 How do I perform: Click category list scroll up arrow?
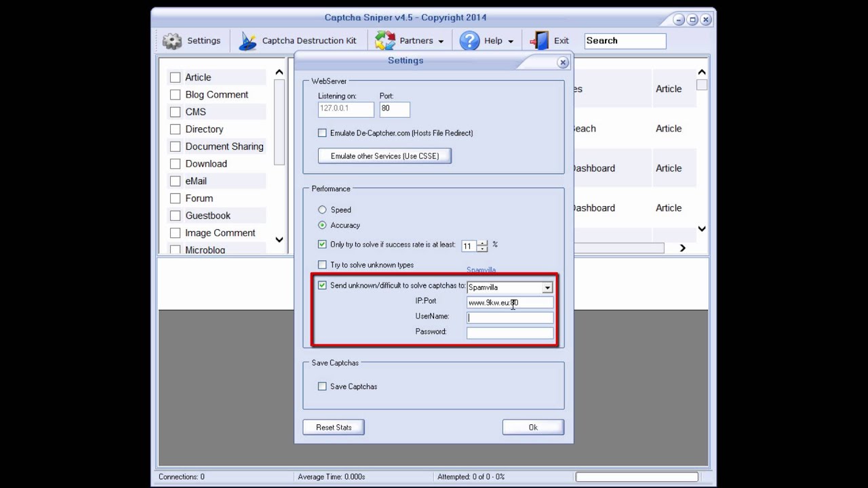click(x=279, y=73)
